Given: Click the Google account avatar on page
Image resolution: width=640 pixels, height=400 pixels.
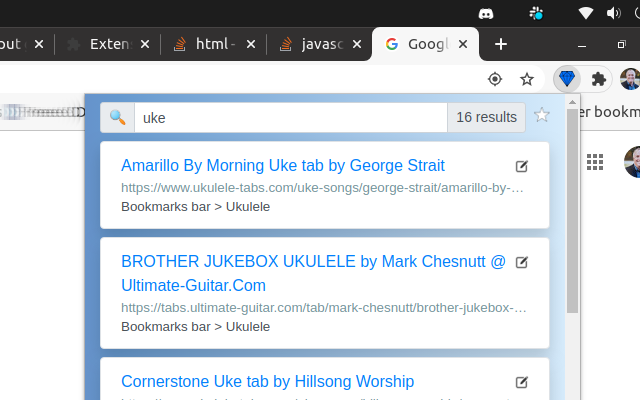Looking at the screenshot, I should point(633,162).
